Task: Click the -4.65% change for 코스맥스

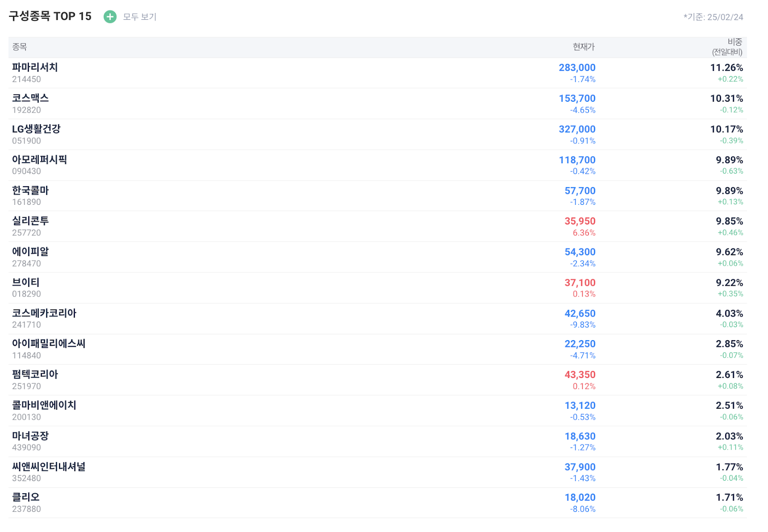Action: 583,110
